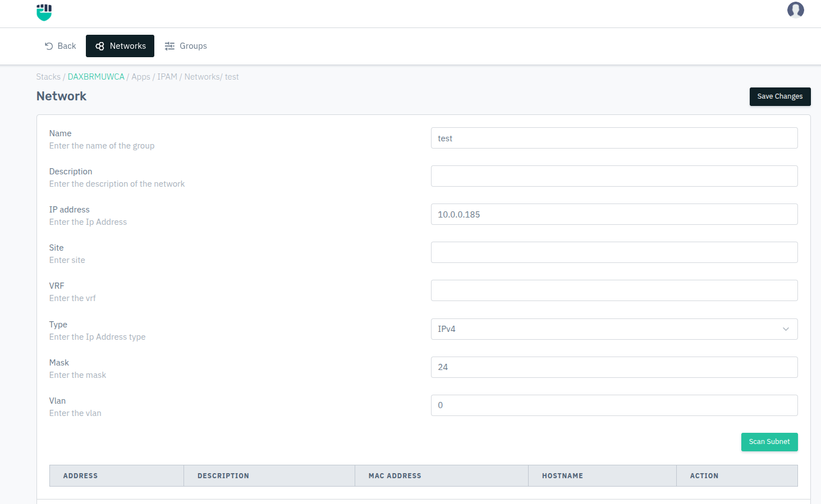Click the VRF input field
Screen dimensions: 821x504
point(614,290)
